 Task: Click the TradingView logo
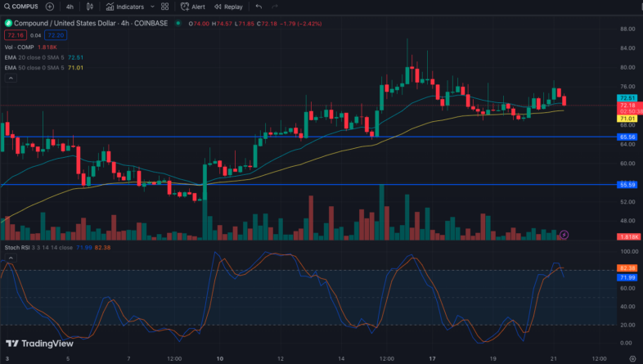pos(39,344)
